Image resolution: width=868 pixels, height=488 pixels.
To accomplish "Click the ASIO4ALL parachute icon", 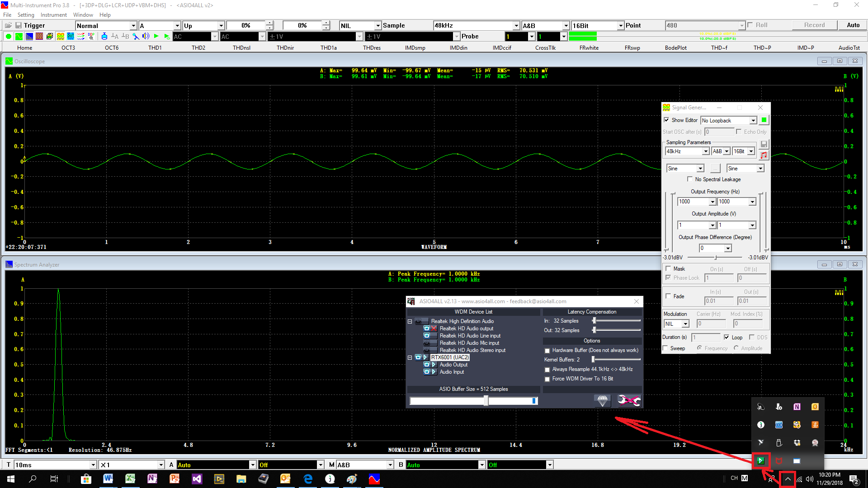I will tap(603, 401).
